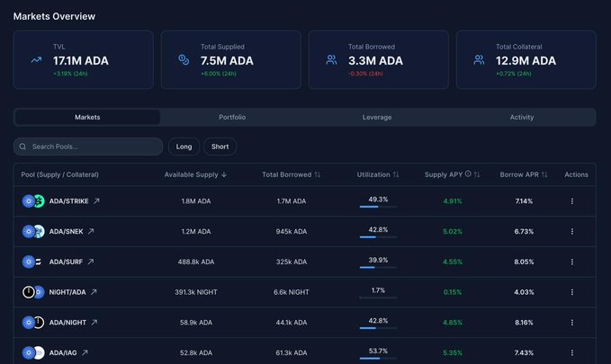
Task: Click the Search Pools input field
Action: 88,146
